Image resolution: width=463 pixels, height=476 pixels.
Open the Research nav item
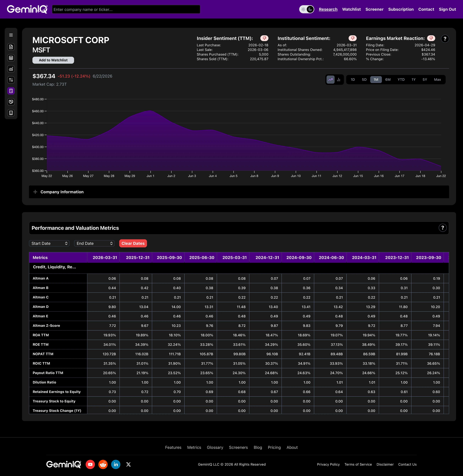[x=328, y=9]
